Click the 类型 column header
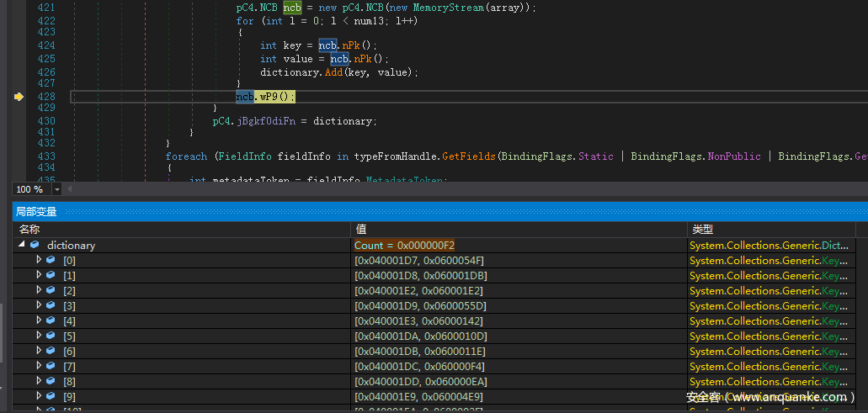The image size is (868, 413). (x=701, y=230)
